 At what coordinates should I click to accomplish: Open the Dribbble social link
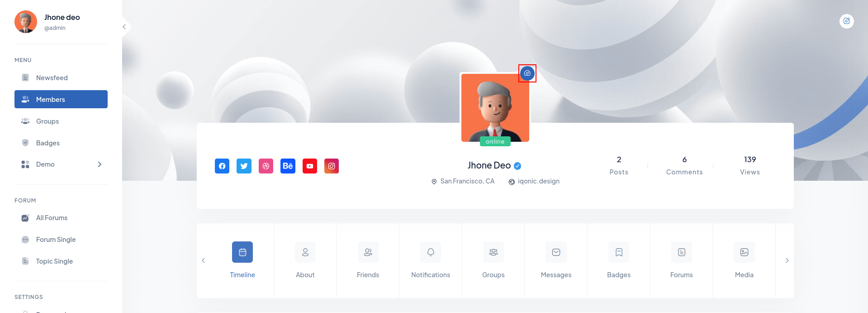(266, 166)
